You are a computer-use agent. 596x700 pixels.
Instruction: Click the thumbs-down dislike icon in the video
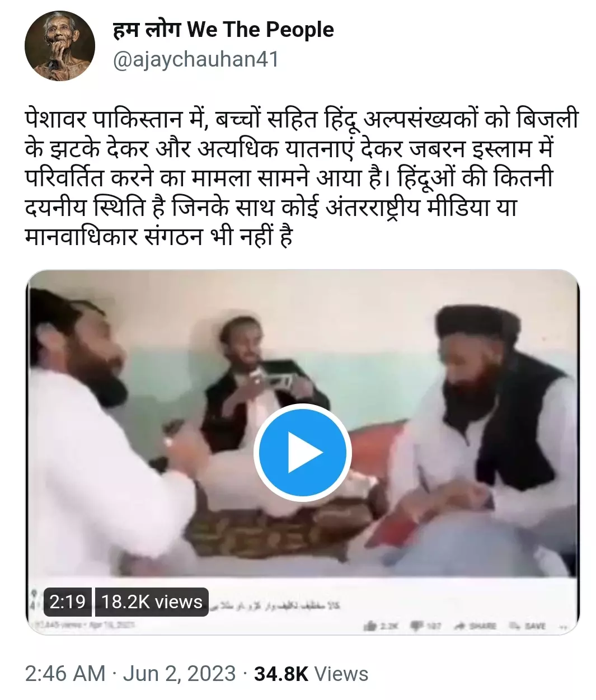[x=417, y=626]
